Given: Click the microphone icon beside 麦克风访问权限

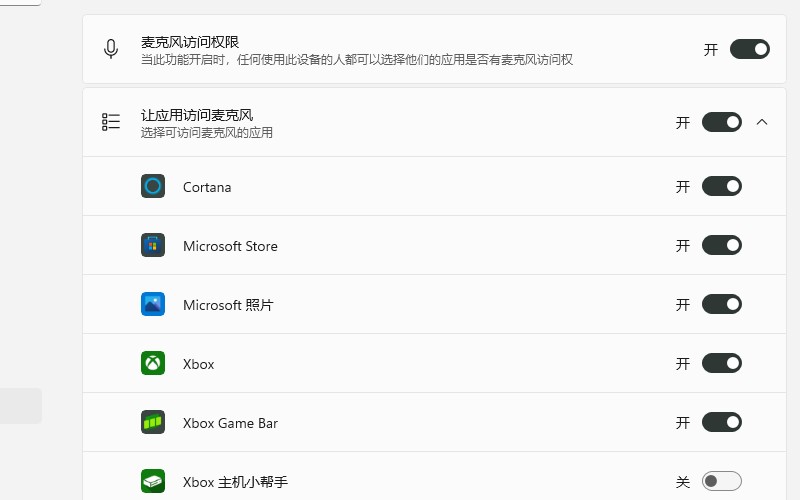Looking at the screenshot, I should point(111,49).
